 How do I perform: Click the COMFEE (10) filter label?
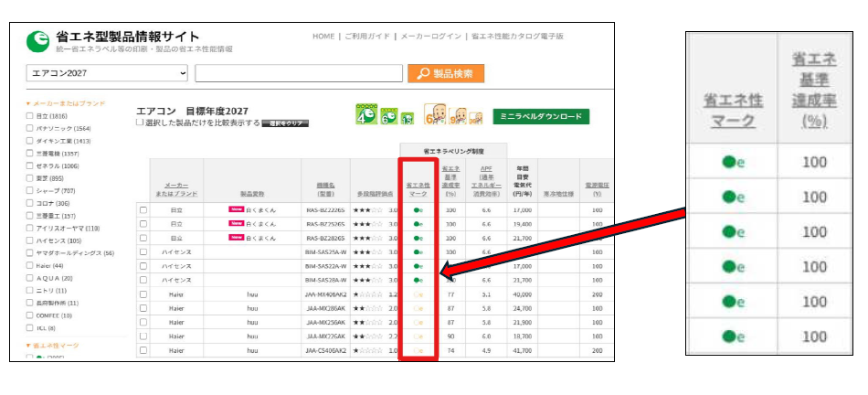tap(54, 315)
